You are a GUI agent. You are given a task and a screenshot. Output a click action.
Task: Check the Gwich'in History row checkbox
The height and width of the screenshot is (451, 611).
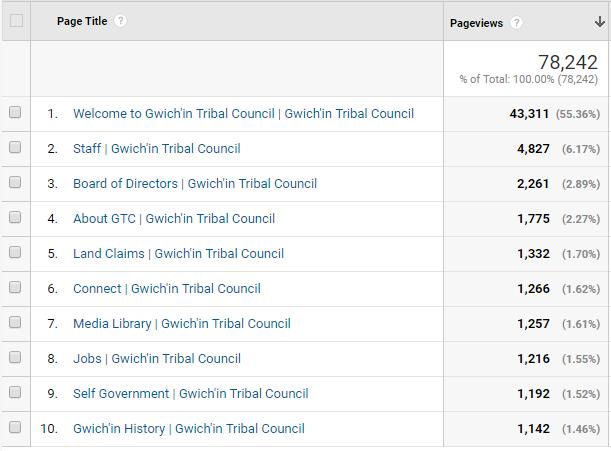[15, 428]
